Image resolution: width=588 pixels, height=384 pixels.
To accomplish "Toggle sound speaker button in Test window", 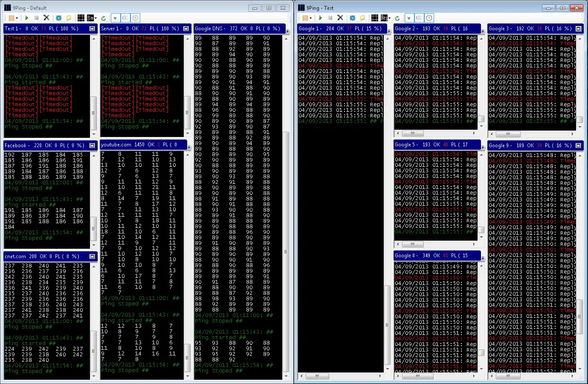I will coord(419,18).
